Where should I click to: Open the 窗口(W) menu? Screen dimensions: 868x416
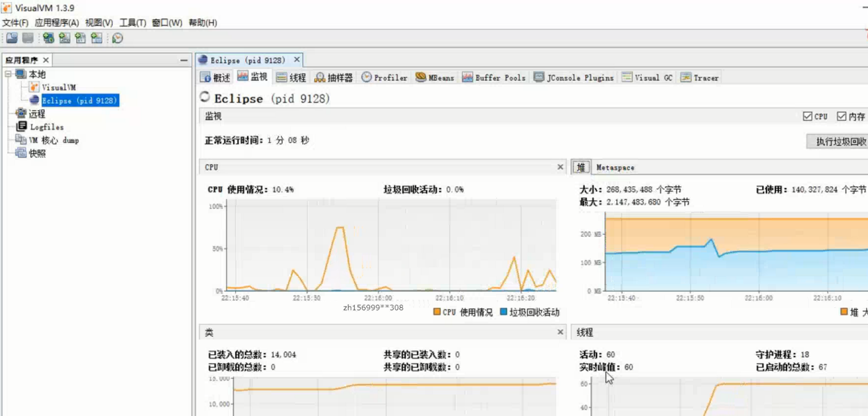[167, 23]
